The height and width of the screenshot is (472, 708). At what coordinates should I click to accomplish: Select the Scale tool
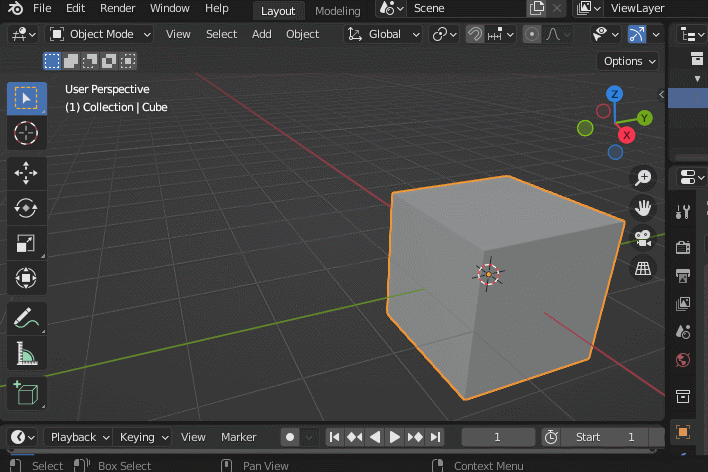pos(26,243)
